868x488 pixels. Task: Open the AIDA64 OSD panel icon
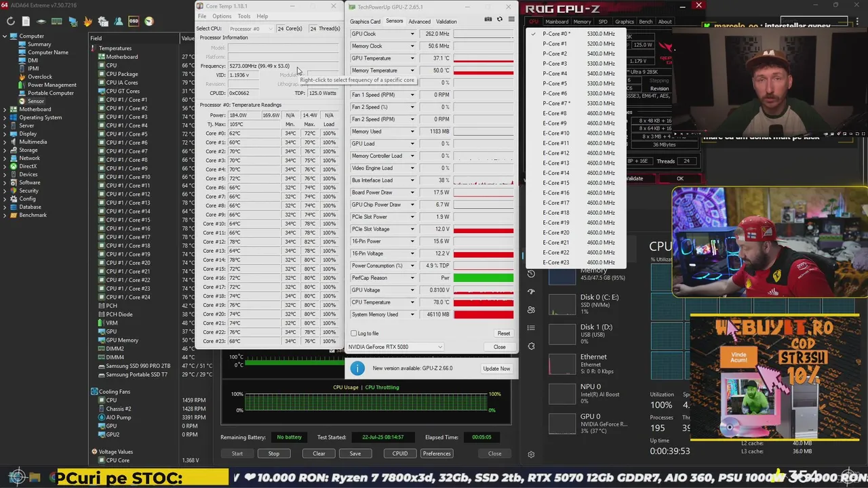click(134, 21)
